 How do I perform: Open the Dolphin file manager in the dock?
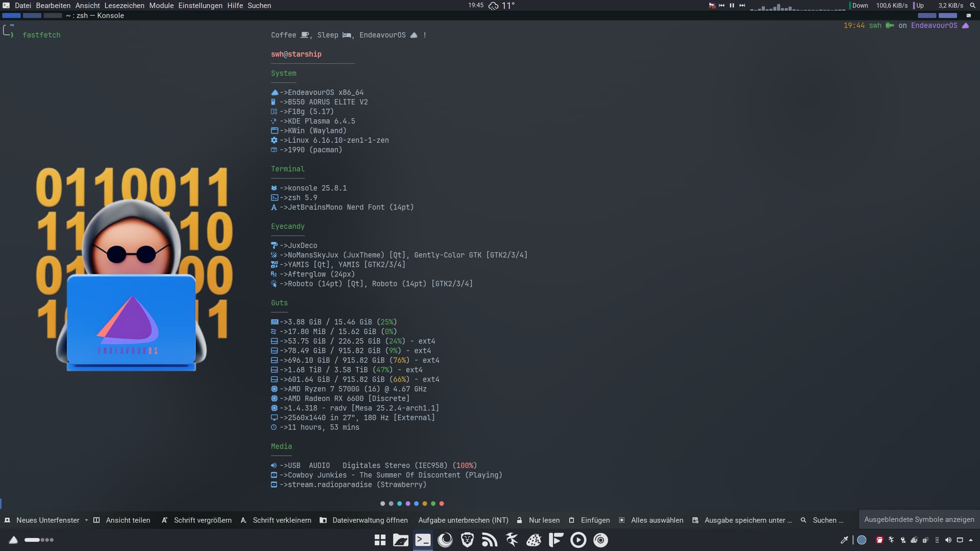click(x=401, y=540)
